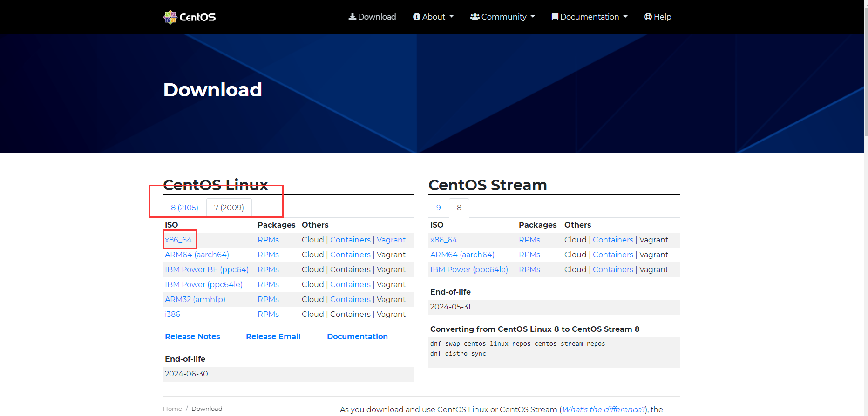Open RPMs for CentOS Linux x86_64
Viewport: 868px width, 416px height.
point(268,240)
